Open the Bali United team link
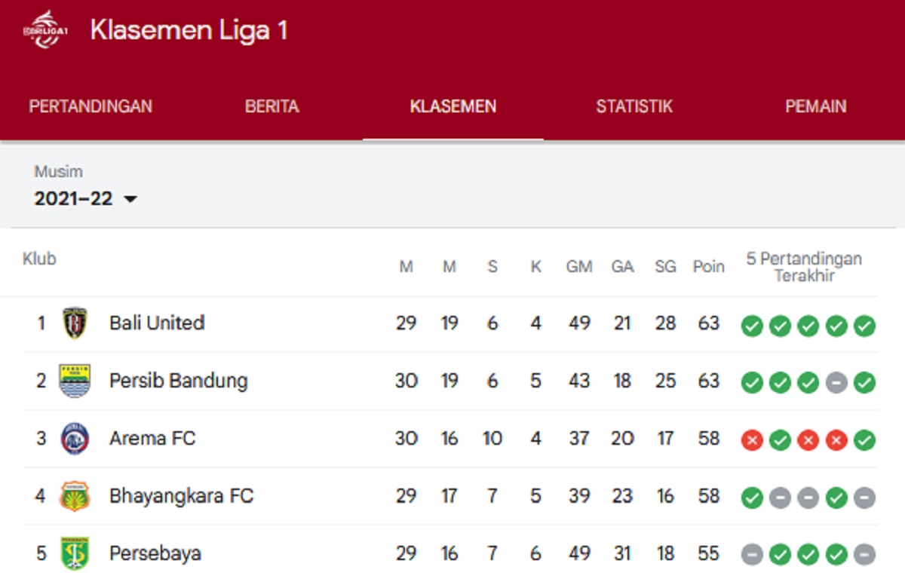The width and height of the screenshot is (905, 588). coord(157,323)
